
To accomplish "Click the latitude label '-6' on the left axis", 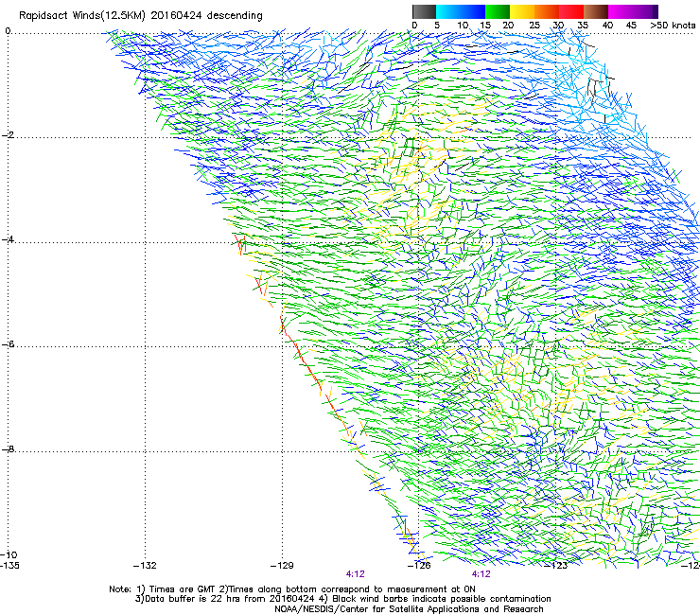I will point(9,344).
